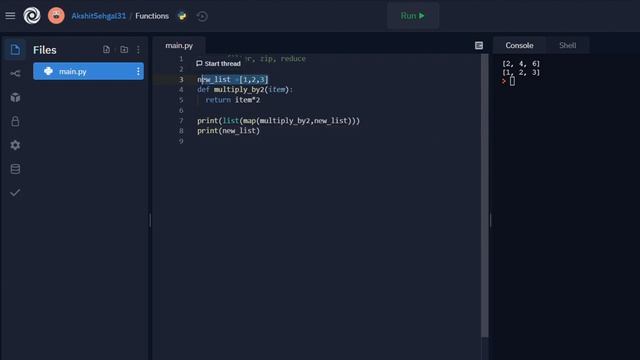Screen dimensions: 640x360
Task: Toggle the editor layout icon
Action: [479, 45]
